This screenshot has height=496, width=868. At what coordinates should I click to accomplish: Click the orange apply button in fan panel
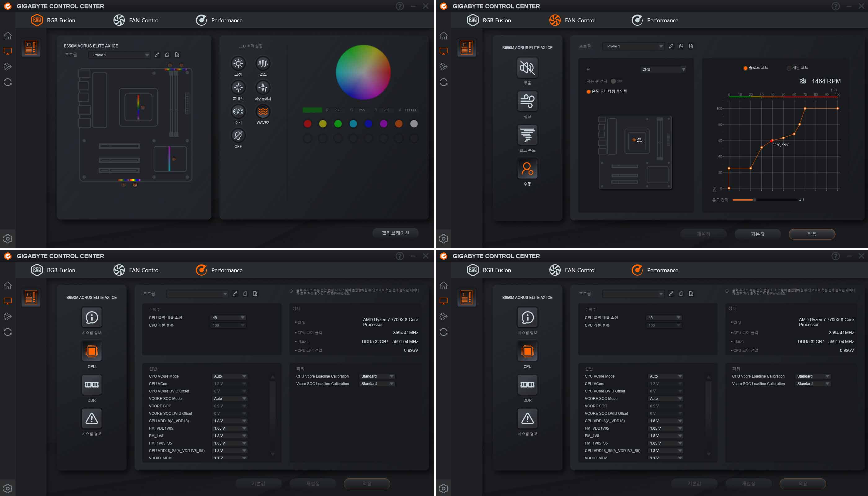point(812,234)
